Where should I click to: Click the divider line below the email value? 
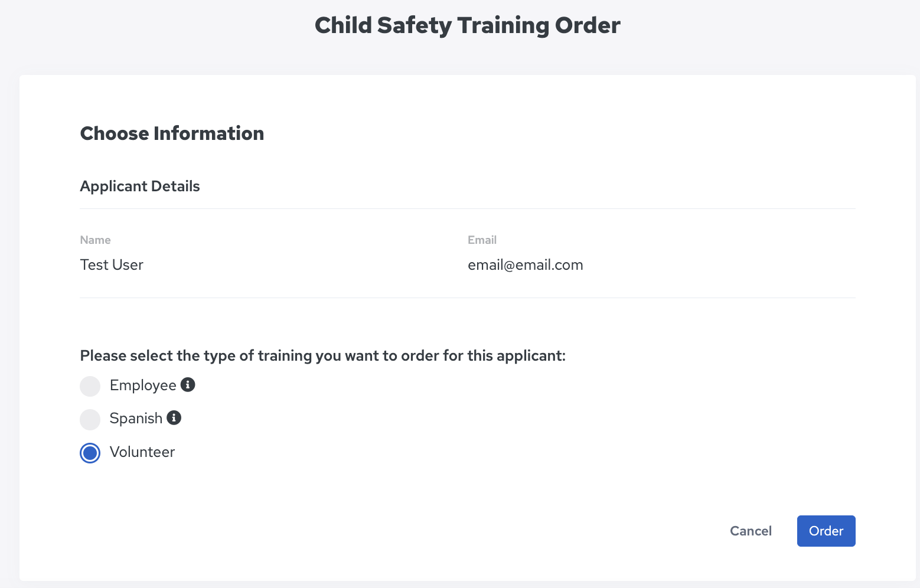coord(468,298)
